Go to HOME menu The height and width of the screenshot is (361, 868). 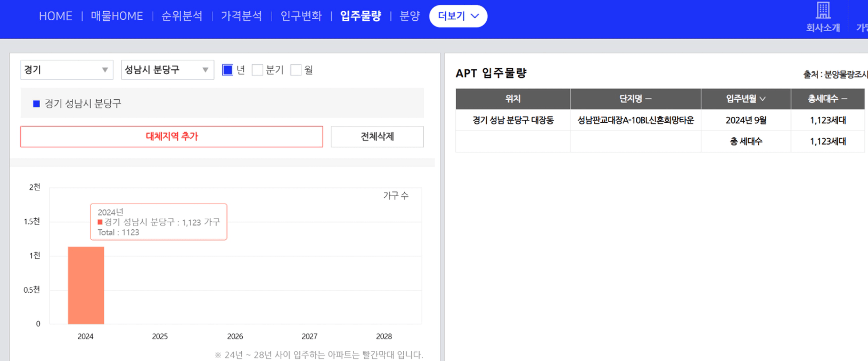coord(55,16)
